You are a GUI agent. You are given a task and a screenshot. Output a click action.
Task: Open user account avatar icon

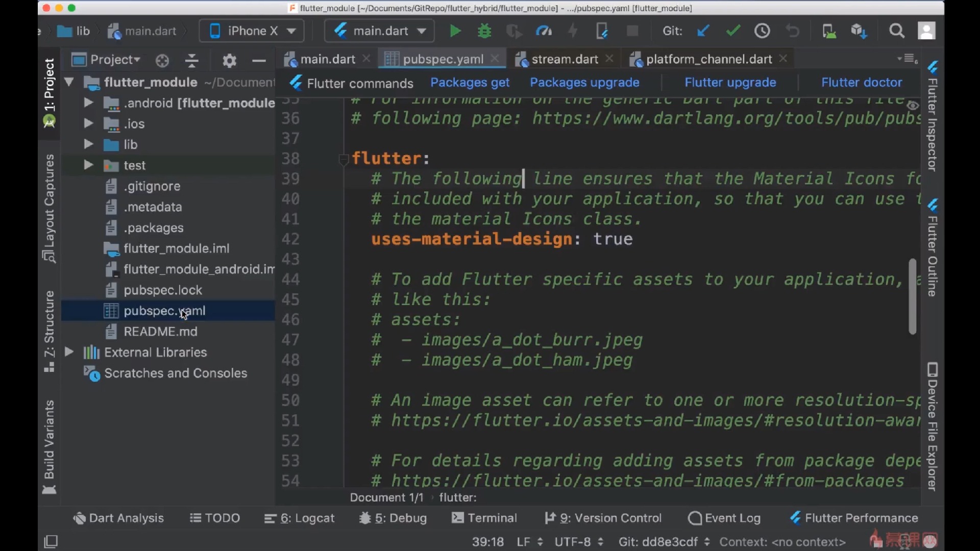(x=926, y=31)
